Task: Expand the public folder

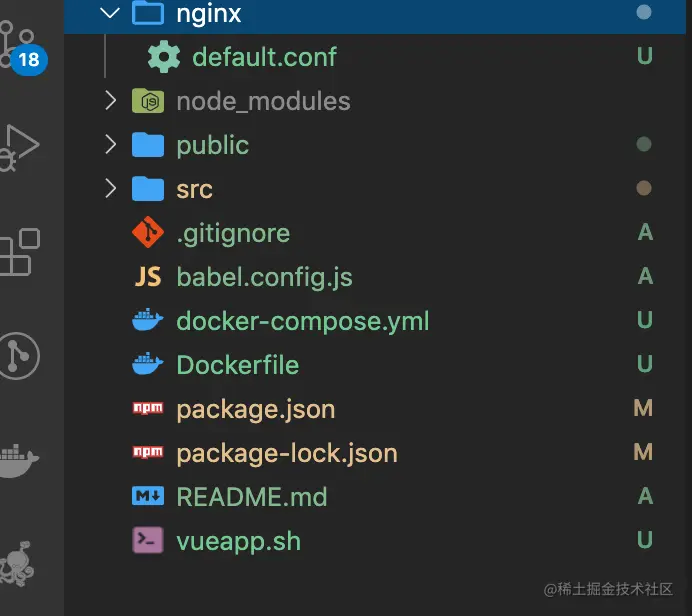Action: tap(110, 145)
